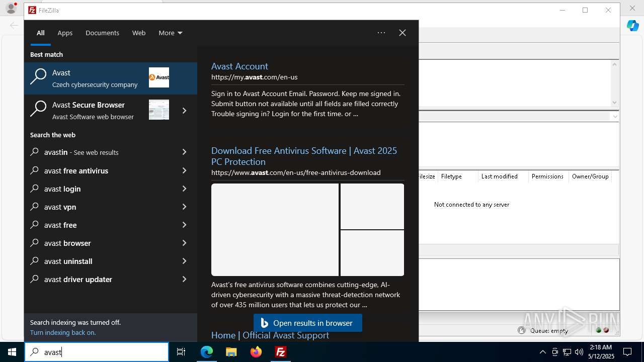Click the taskbar clock and date
The image size is (644, 362).
point(601,352)
